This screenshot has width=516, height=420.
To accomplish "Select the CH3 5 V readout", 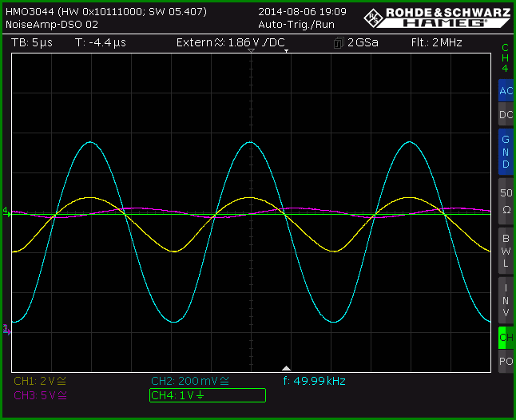I will coord(40,395).
